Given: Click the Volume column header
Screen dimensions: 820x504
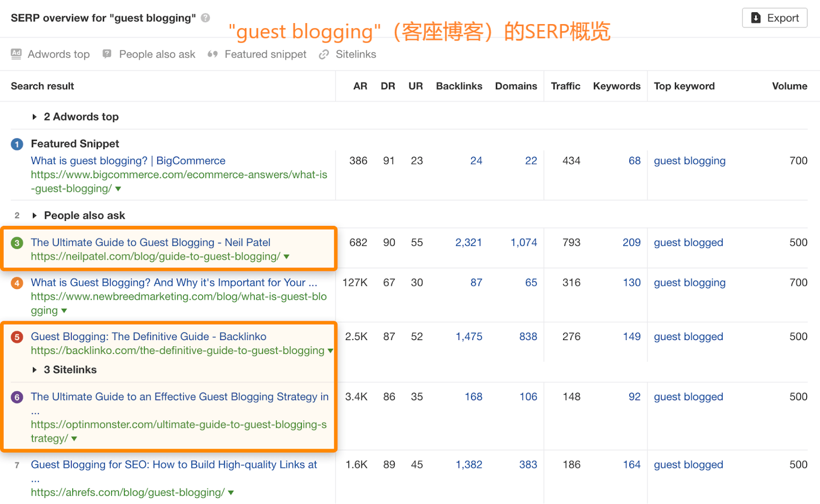Looking at the screenshot, I should [x=790, y=86].
